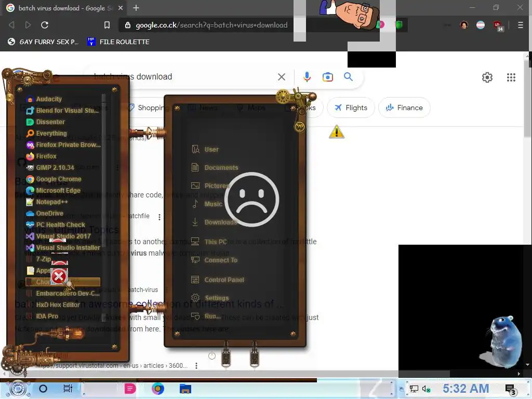Bookmark this page with the bookmark icon

[107, 25]
